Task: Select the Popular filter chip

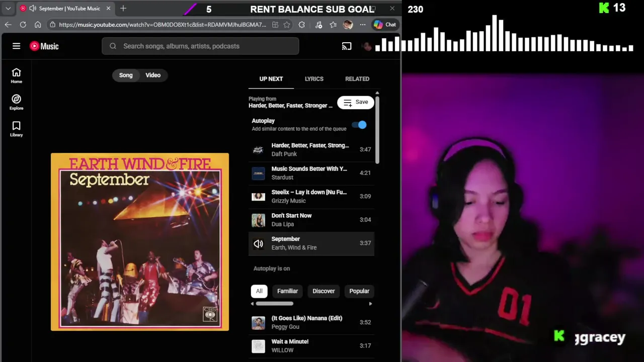Action: tap(359, 291)
